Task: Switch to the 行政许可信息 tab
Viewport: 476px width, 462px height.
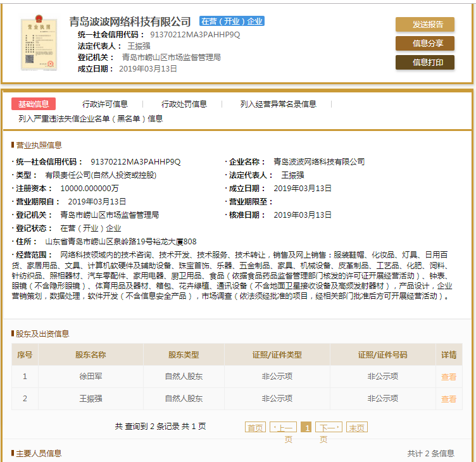Action: 104,104
